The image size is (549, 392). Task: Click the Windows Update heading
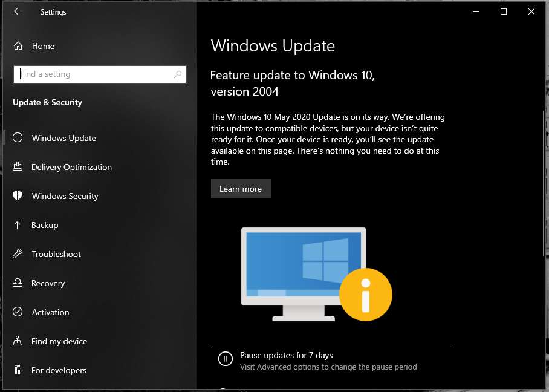tap(273, 46)
